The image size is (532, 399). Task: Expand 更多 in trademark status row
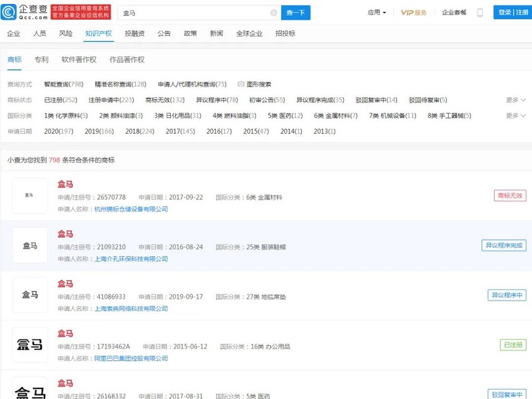(x=515, y=100)
